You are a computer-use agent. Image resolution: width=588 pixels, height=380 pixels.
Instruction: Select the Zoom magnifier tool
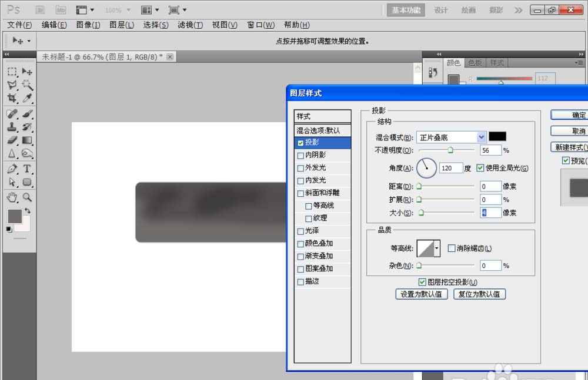coord(27,197)
